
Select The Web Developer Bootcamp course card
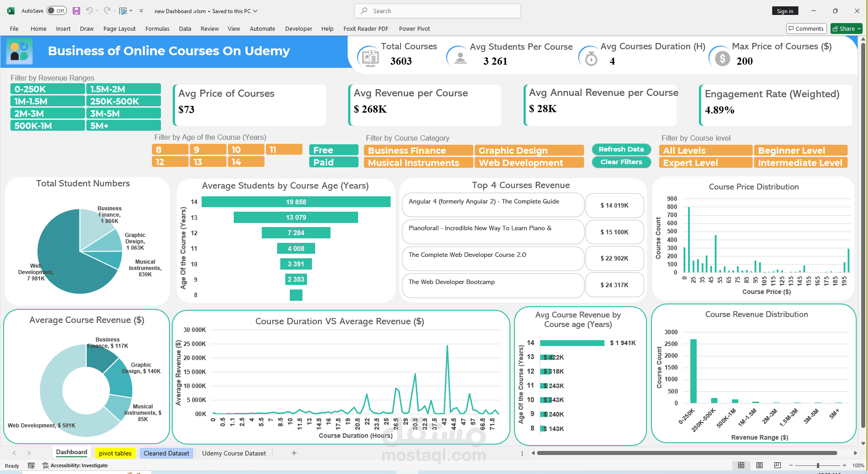point(493,285)
